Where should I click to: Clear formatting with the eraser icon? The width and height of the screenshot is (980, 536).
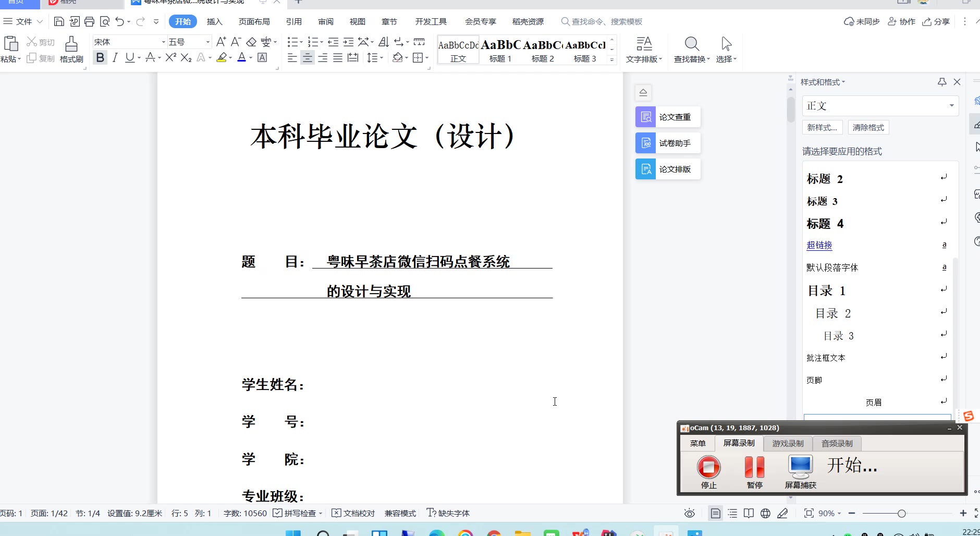251,42
